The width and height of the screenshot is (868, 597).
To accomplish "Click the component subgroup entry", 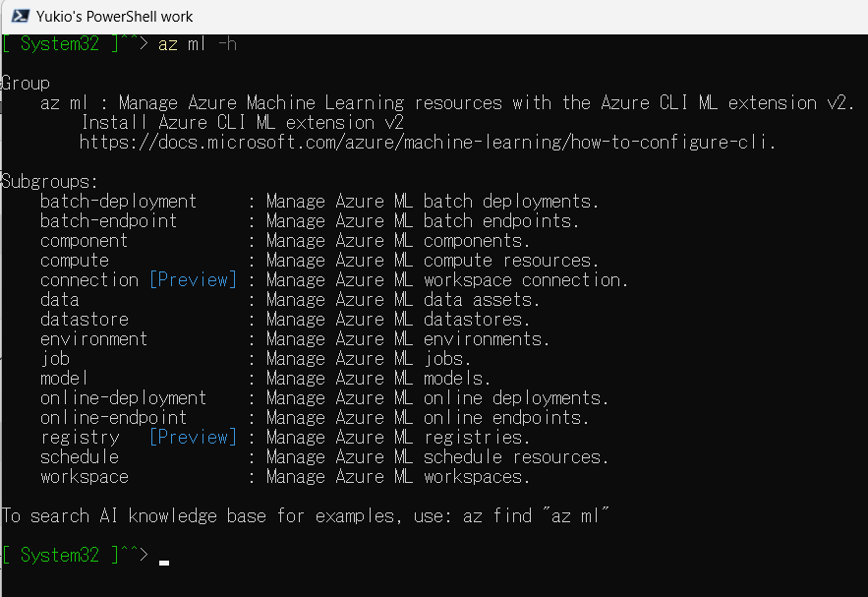I will 84,240.
